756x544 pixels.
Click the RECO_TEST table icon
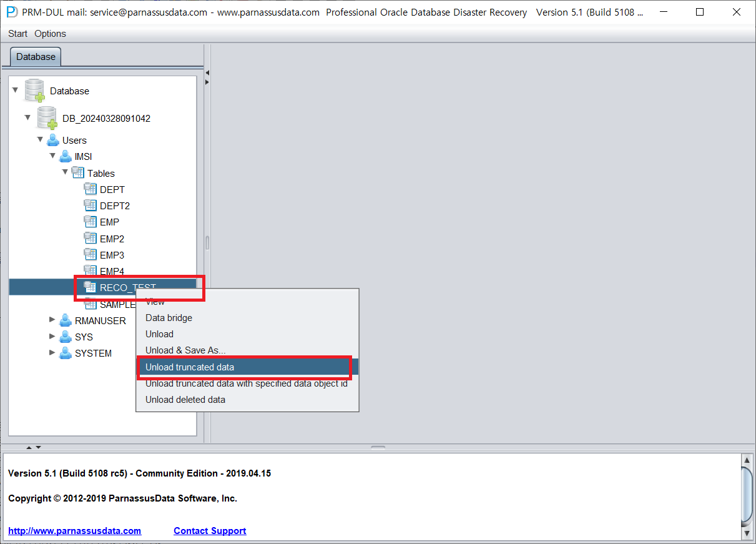(91, 287)
